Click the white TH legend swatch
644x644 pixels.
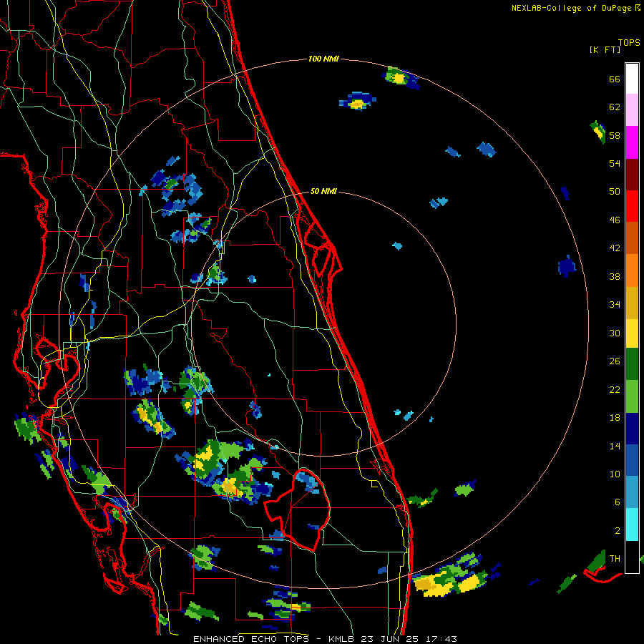632,557
